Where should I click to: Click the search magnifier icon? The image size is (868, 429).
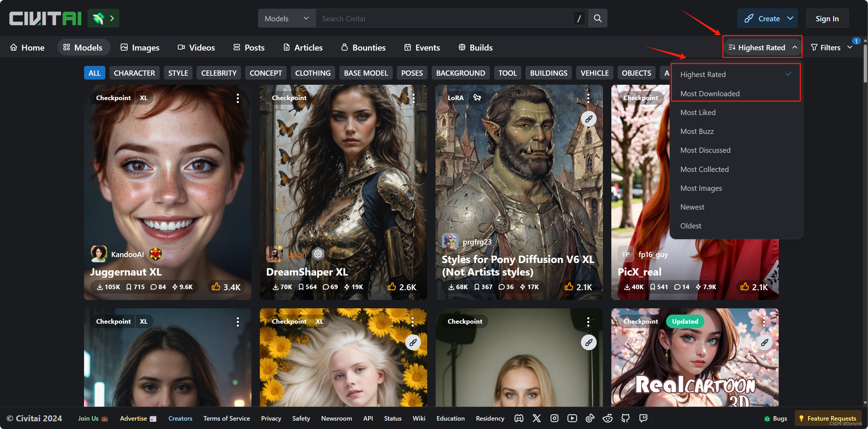point(598,18)
